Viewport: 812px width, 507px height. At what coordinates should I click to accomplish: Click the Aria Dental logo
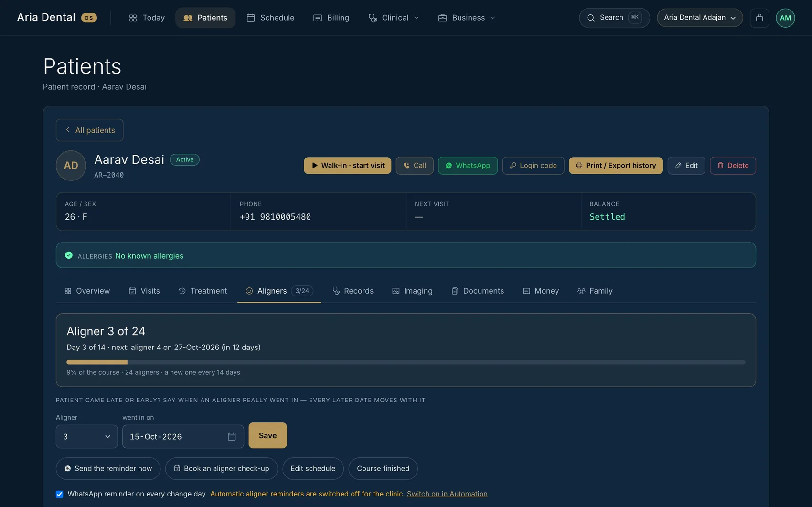57,18
